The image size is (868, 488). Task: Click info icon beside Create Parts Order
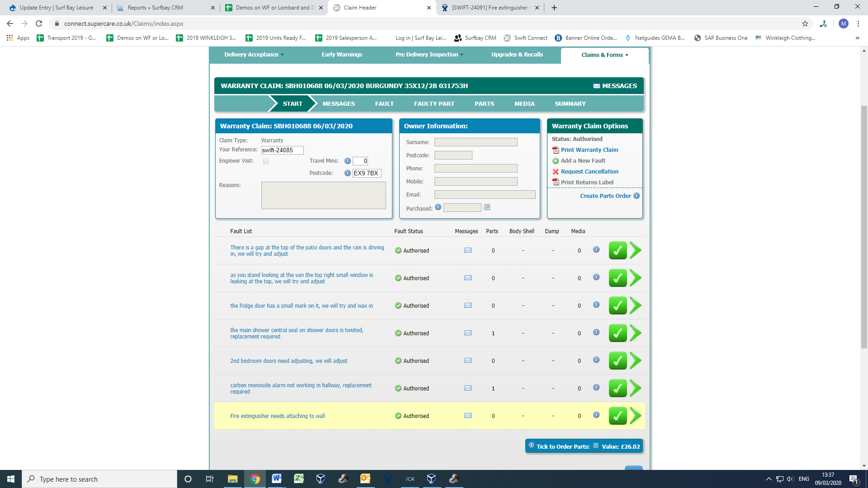[x=637, y=196]
